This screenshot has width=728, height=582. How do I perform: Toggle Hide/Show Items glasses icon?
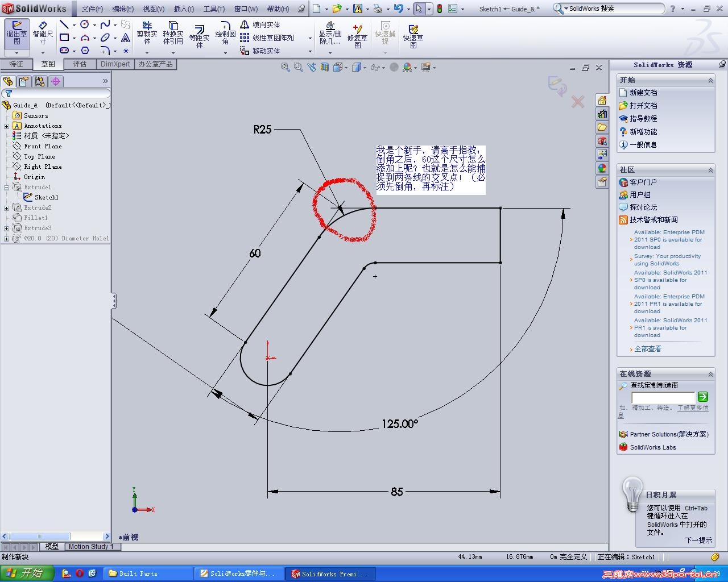(376, 68)
